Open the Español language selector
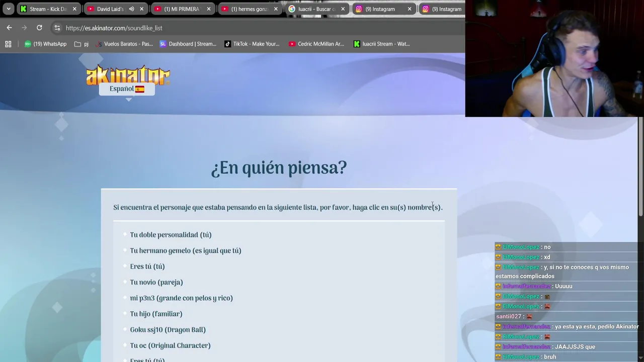Viewport: 644px width, 362px height. pos(127,89)
